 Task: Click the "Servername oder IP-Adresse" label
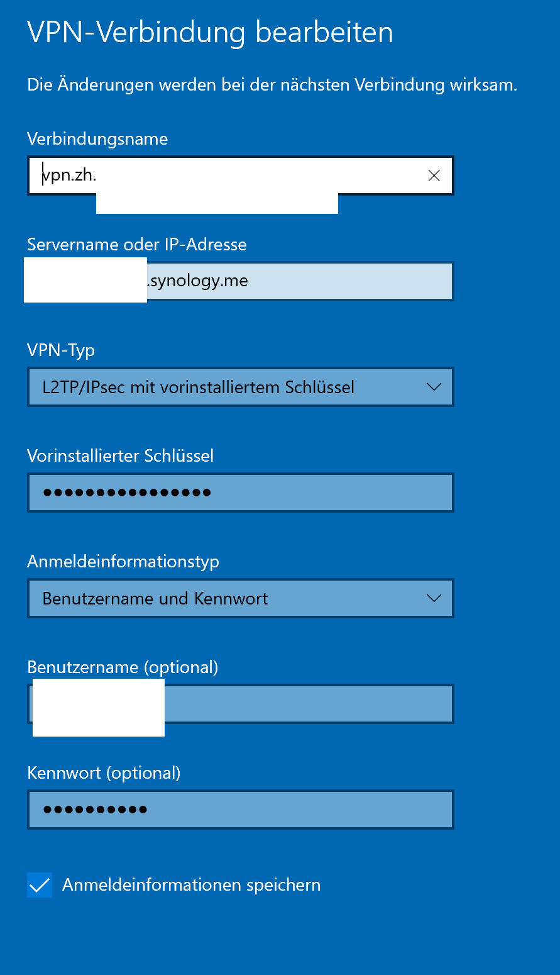[137, 244]
